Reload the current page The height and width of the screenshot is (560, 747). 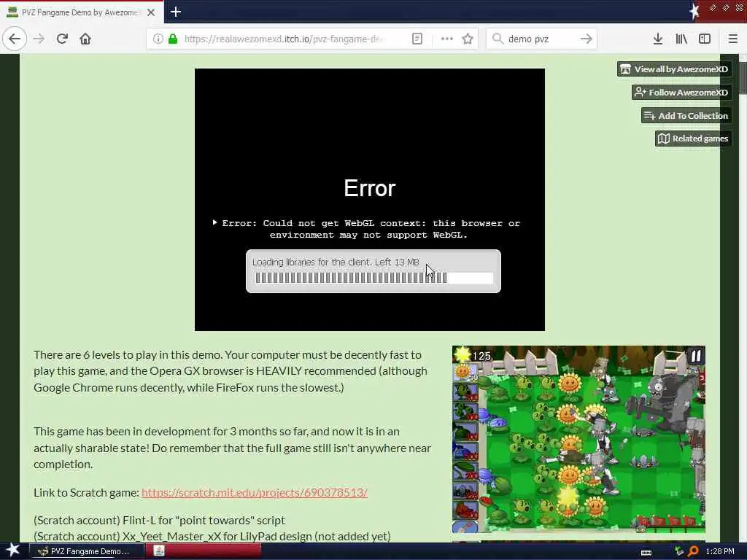tap(62, 39)
